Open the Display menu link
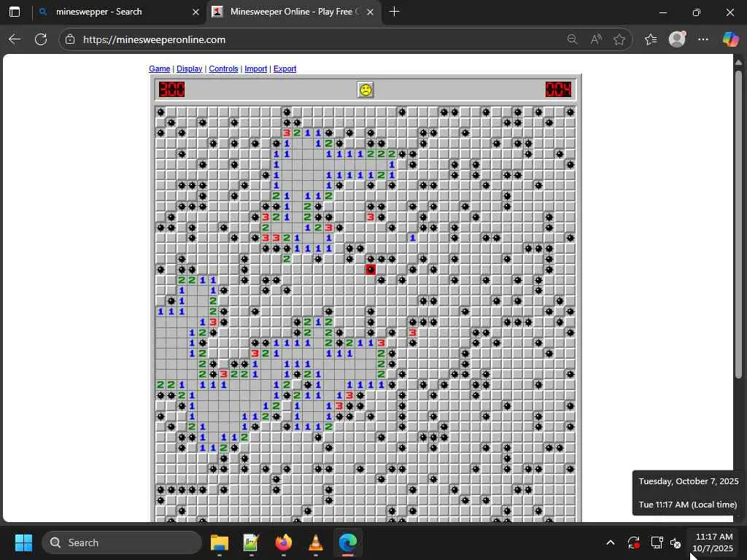The height and width of the screenshot is (560, 747). 189,69
